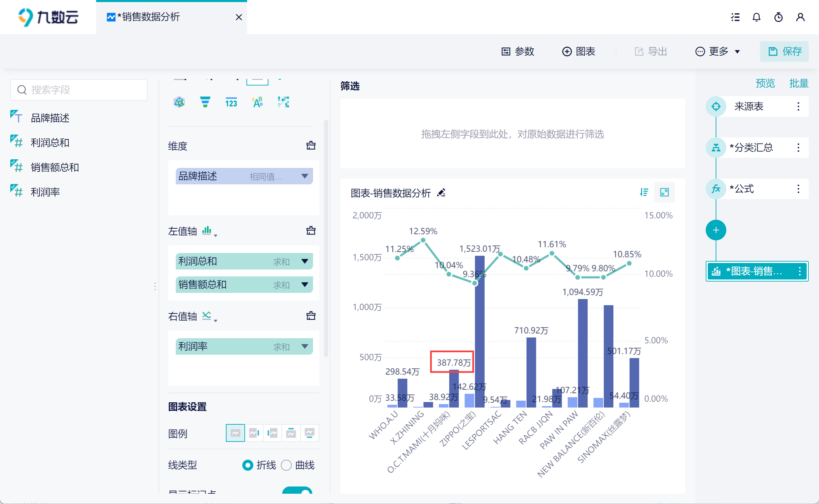Clear the 维度 dimension fields
This screenshot has width=819, height=504.
(311, 146)
